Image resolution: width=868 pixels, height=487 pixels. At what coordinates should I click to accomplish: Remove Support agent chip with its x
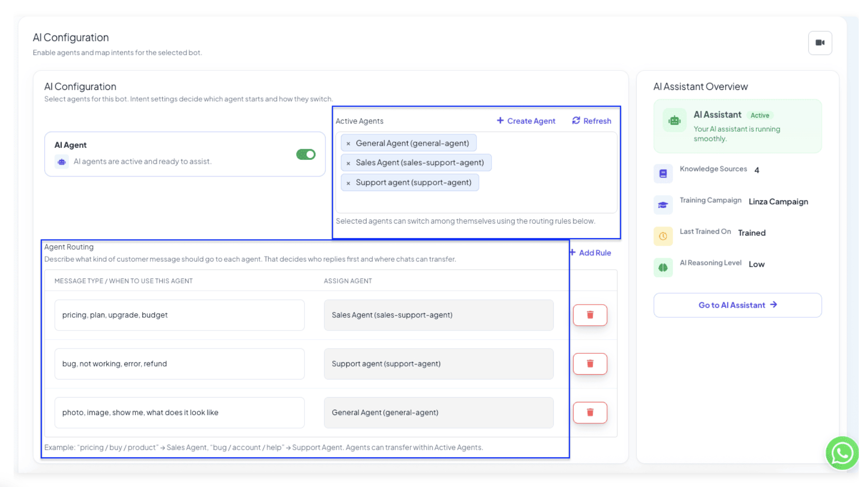pyautogui.click(x=348, y=183)
